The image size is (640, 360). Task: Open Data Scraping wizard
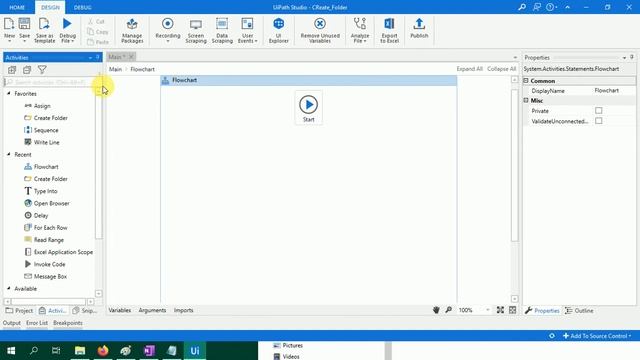click(x=222, y=30)
